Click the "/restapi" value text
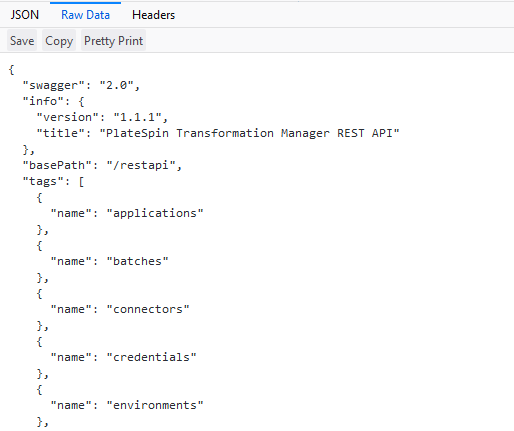The height and width of the screenshot is (431, 514). (141, 165)
